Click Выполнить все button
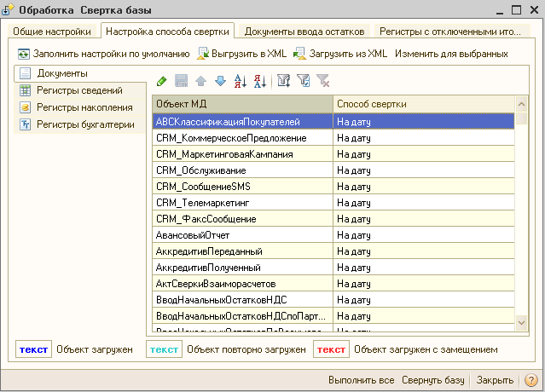The height and width of the screenshot is (392, 545). (362, 379)
